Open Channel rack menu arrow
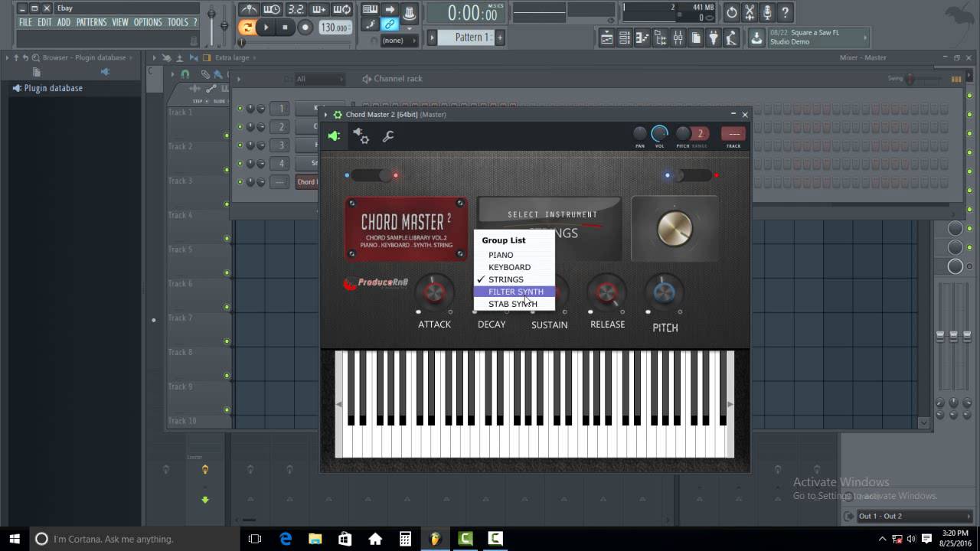The height and width of the screenshot is (551, 980). click(239, 79)
